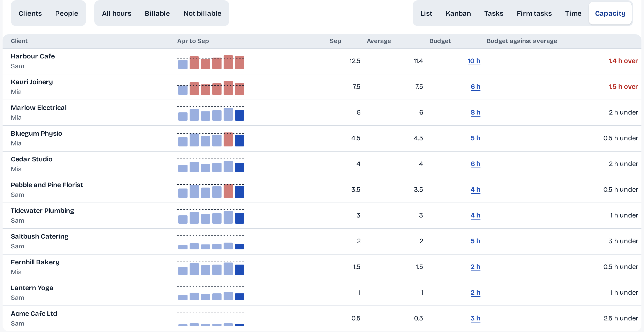Click the Lantern Yoga client name

click(x=32, y=288)
